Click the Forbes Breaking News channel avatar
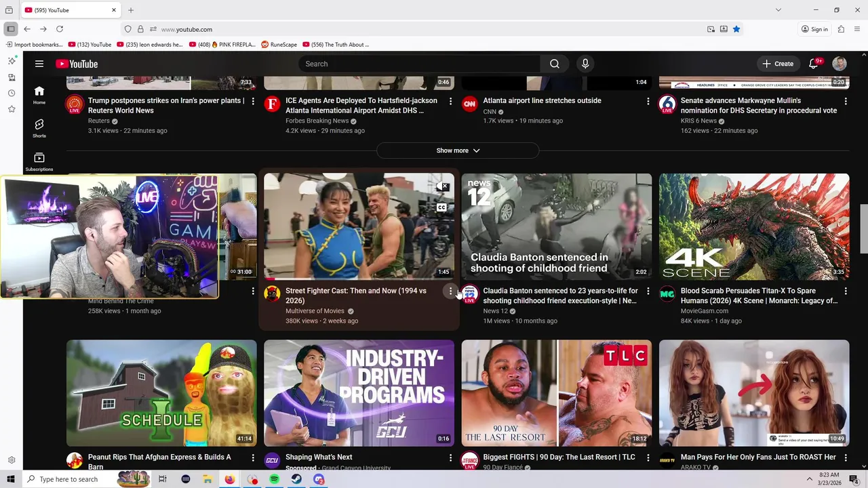This screenshot has height=488, width=868. click(x=272, y=104)
